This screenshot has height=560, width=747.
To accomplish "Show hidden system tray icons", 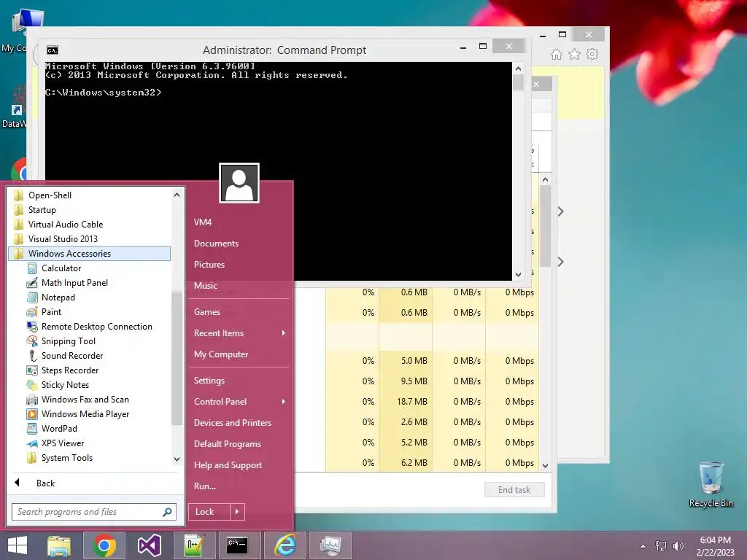I will [x=643, y=546].
